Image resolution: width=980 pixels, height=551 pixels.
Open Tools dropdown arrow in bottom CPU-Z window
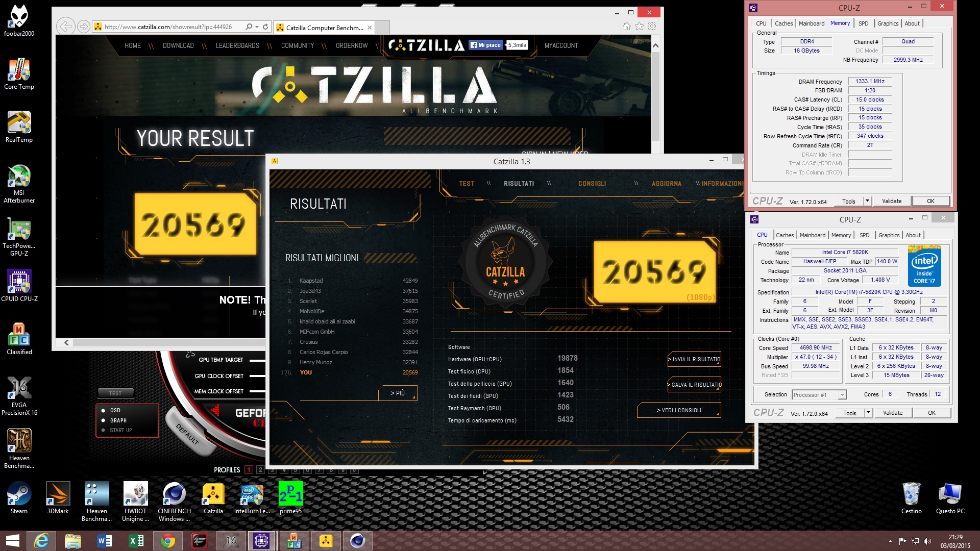coord(868,413)
